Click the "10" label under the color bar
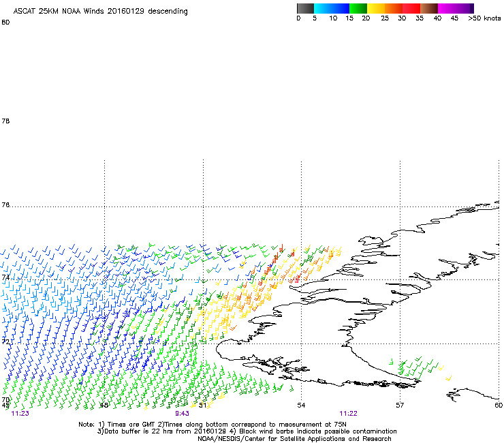The height and width of the screenshot is (443, 504). [333, 18]
